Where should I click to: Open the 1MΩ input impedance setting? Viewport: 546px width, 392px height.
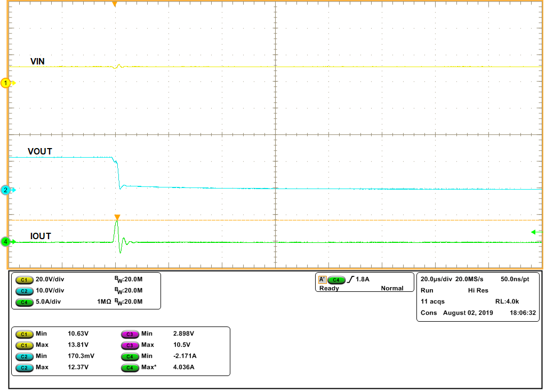click(105, 300)
